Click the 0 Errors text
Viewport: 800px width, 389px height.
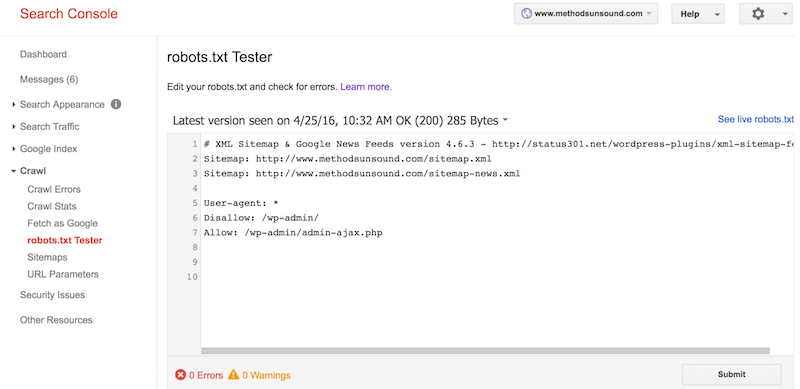point(206,375)
